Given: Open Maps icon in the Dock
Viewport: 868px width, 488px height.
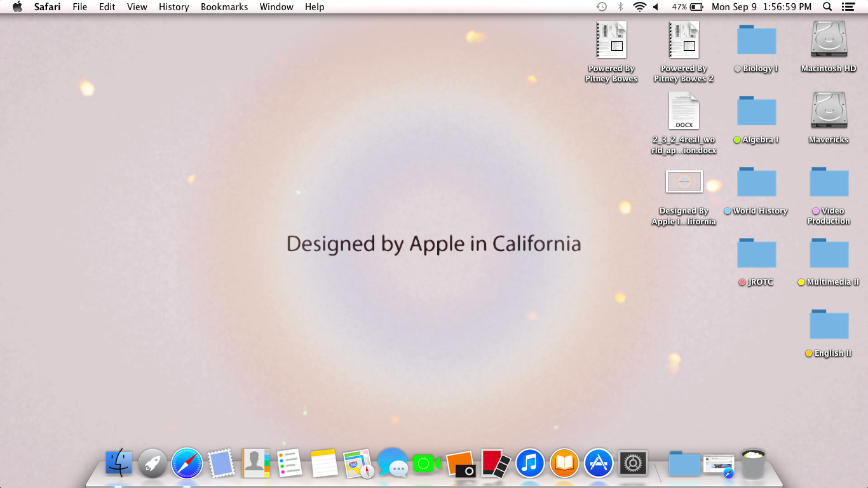Looking at the screenshot, I should [x=358, y=464].
